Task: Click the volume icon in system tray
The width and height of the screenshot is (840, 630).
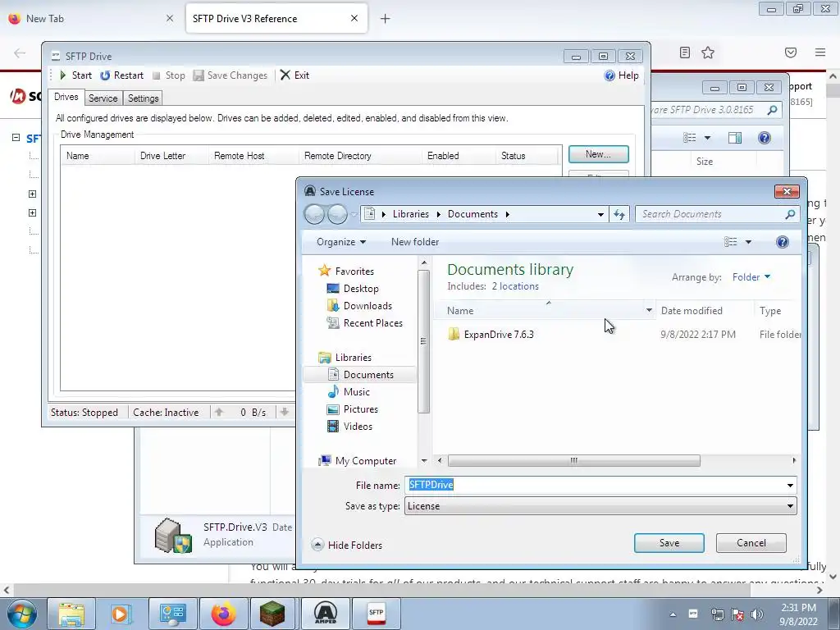Action: coord(756,614)
